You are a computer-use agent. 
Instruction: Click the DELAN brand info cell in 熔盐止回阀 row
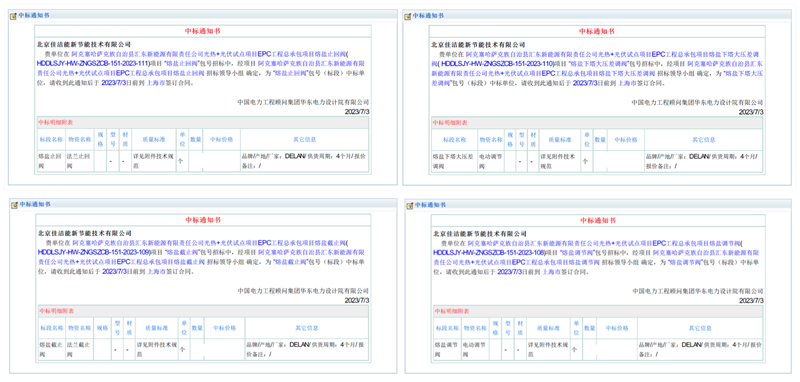[304, 161]
